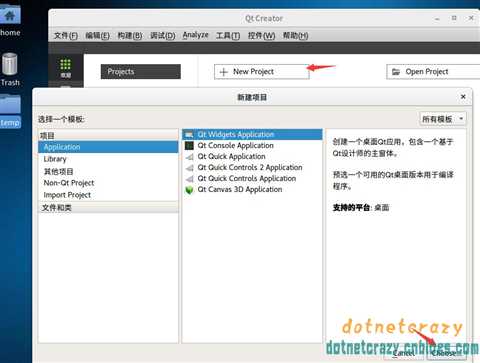Select Non-Qt Project category

(108, 183)
